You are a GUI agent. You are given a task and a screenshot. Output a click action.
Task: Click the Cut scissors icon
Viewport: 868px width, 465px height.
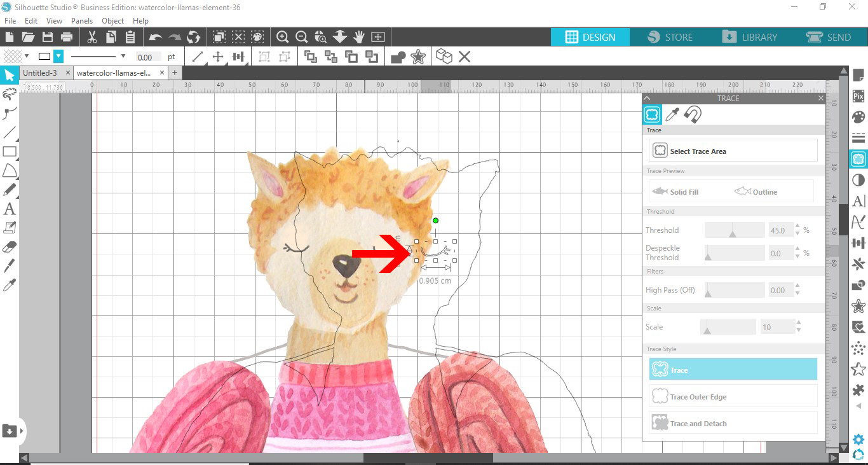pyautogui.click(x=92, y=37)
